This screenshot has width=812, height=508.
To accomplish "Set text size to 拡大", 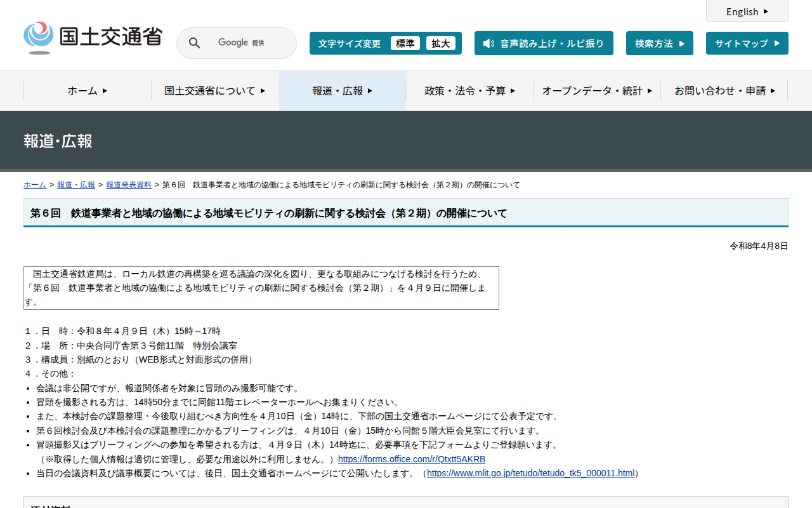I will (440, 43).
